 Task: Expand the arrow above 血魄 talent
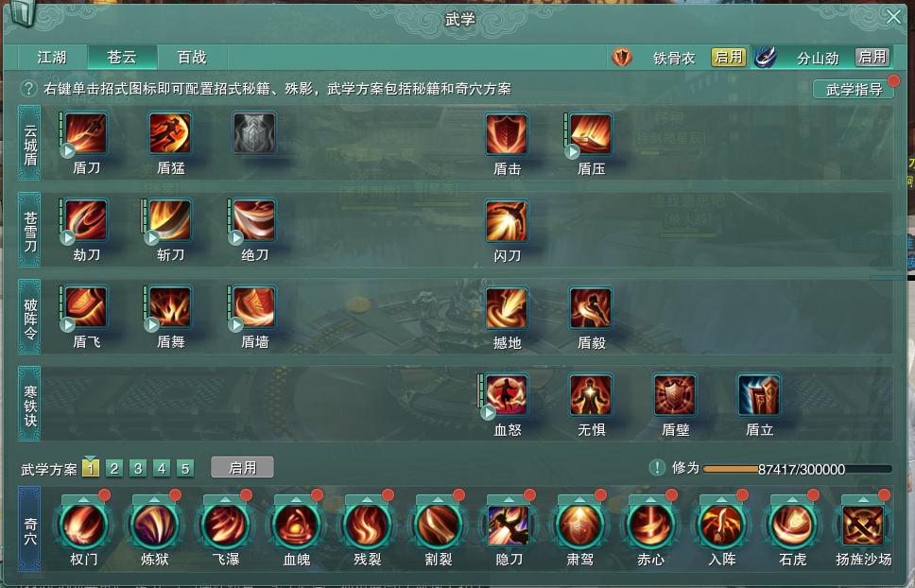pos(296,499)
